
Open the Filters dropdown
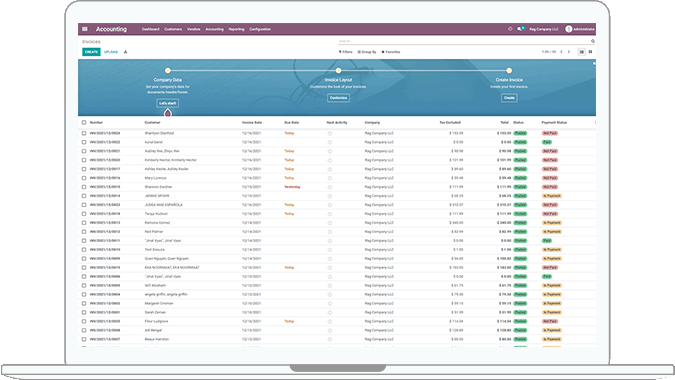point(346,52)
